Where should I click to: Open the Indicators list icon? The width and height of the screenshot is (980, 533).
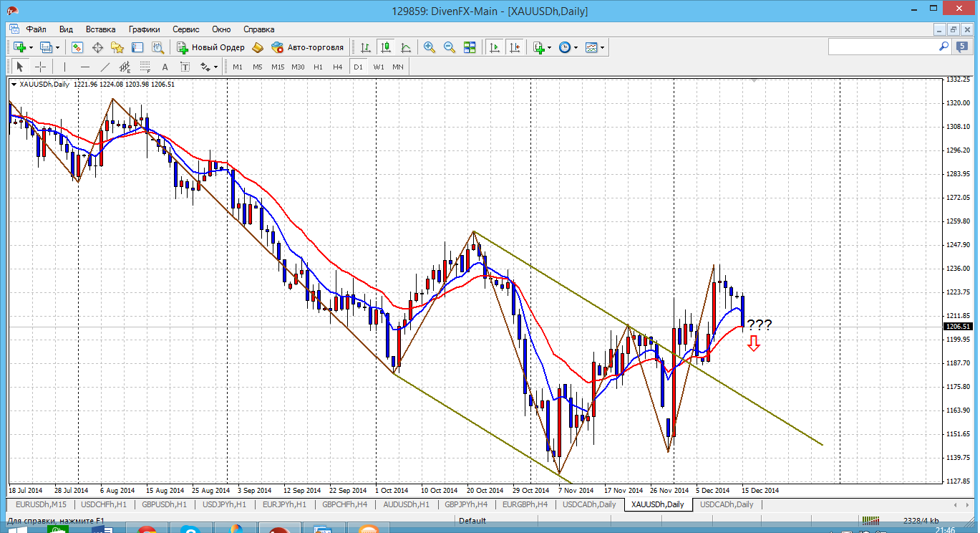point(538,47)
